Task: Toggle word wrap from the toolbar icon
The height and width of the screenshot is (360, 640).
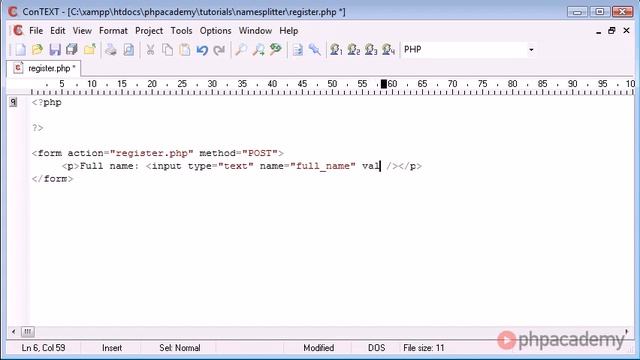Action: (x=298, y=50)
